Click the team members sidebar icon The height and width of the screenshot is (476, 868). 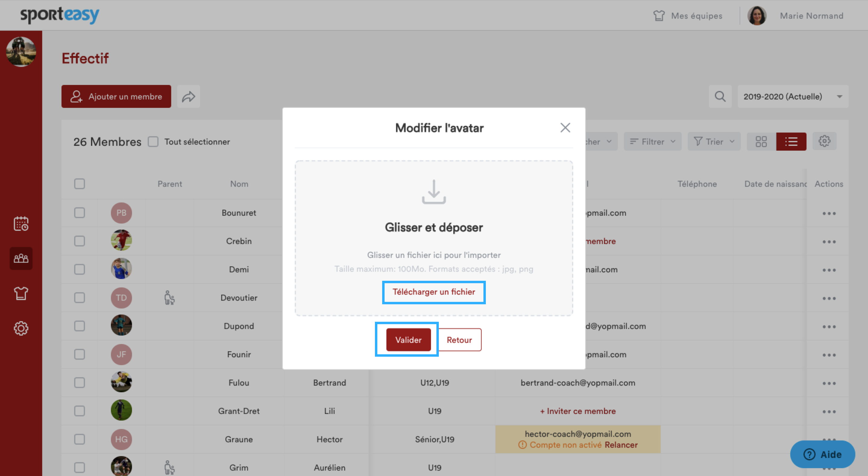click(21, 258)
